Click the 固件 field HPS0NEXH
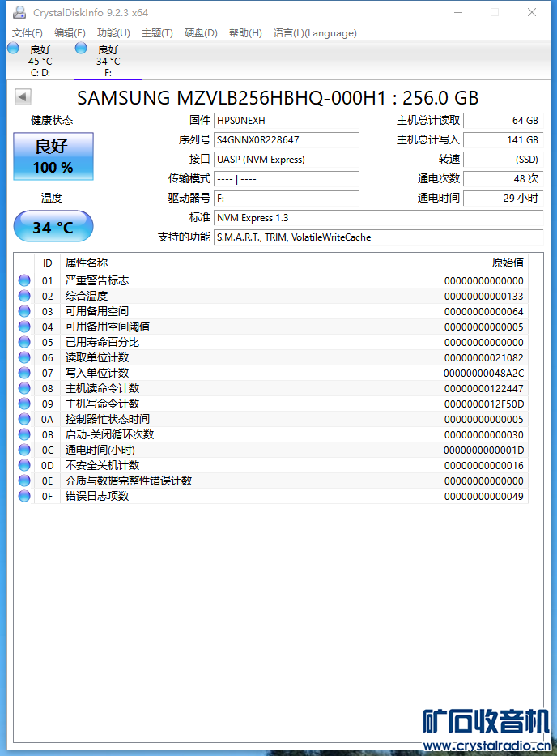The height and width of the screenshot is (756, 557). 287,121
